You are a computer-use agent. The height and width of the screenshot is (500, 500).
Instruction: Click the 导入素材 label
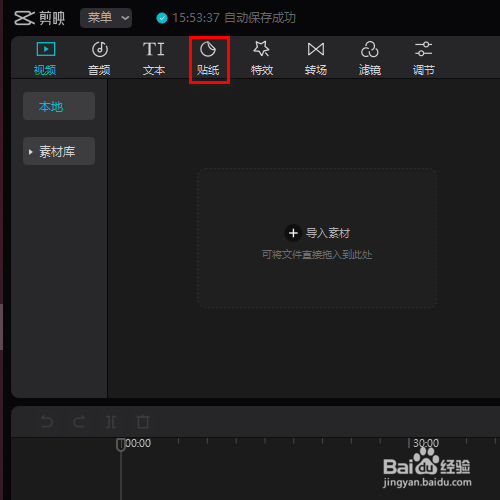[x=328, y=233]
